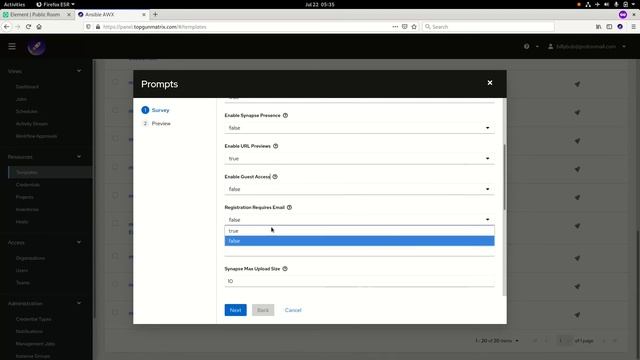Click the site padlock icon

pyautogui.click(x=98, y=27)
